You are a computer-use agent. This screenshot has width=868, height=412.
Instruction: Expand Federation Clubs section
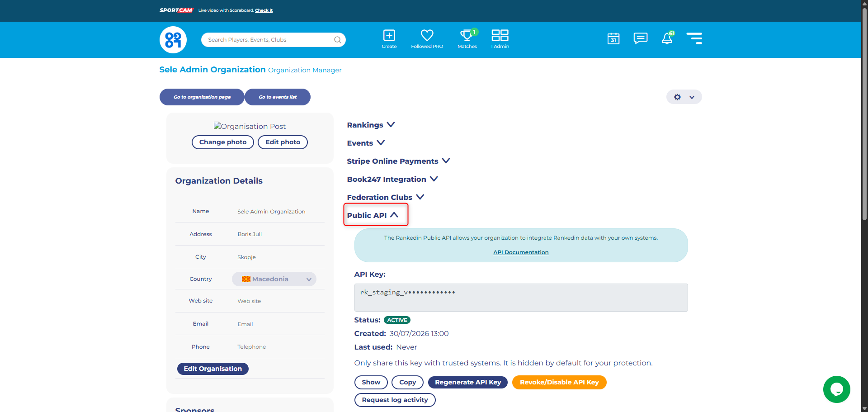click(x=385, y=197)
